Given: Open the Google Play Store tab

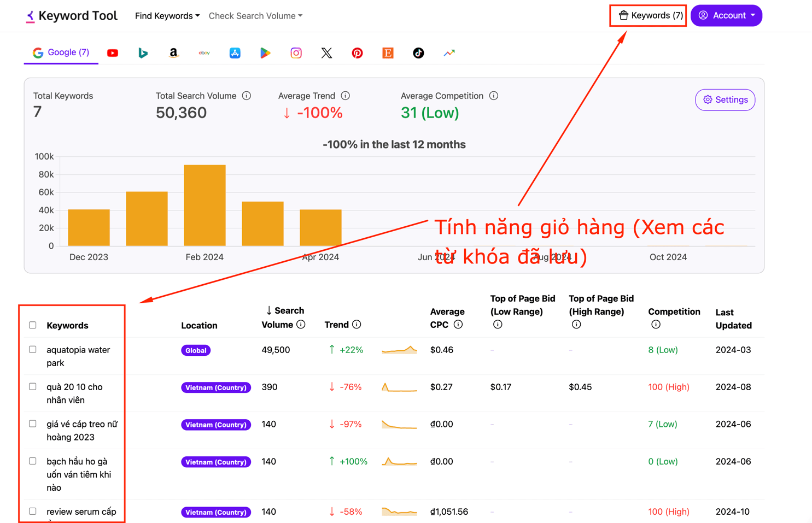Looking at the screenshot, I should [265, 53].
